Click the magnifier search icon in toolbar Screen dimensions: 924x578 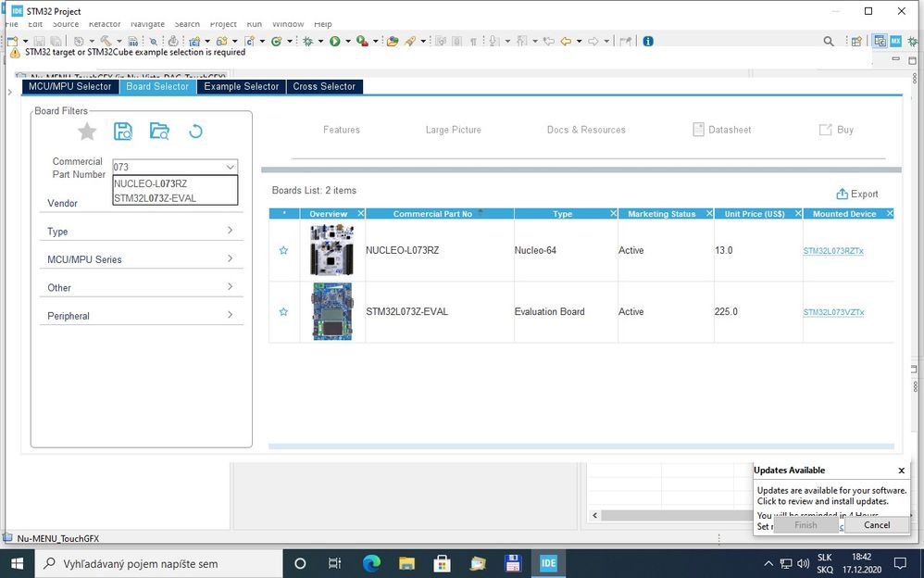click(829, 41)
